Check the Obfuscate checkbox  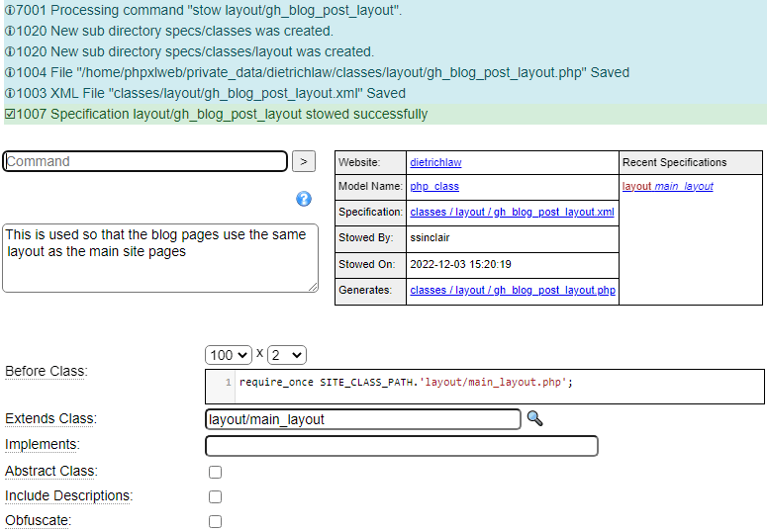pos(215,521)
